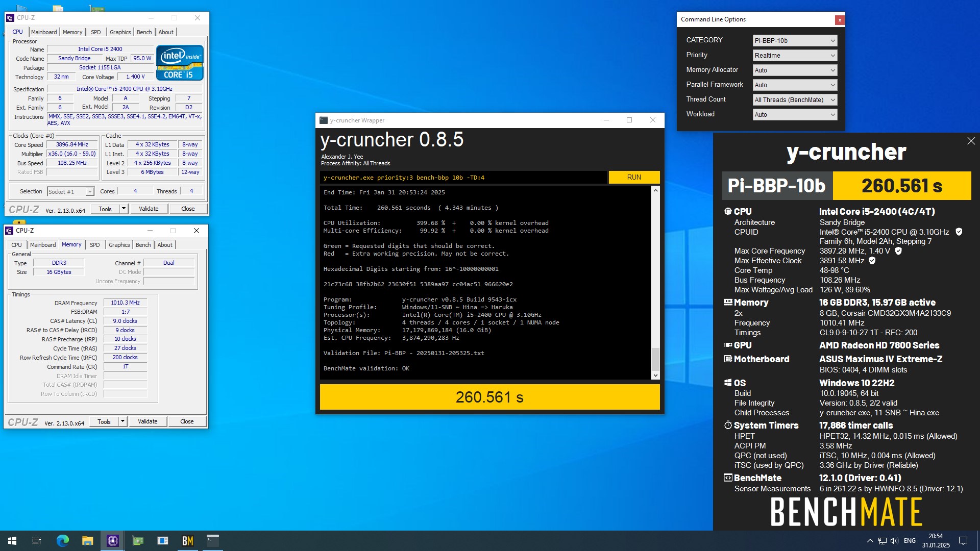
Task: Launch Microsoft Edge from taskbar
Action: pyautogui.click(x=62, y=541)
